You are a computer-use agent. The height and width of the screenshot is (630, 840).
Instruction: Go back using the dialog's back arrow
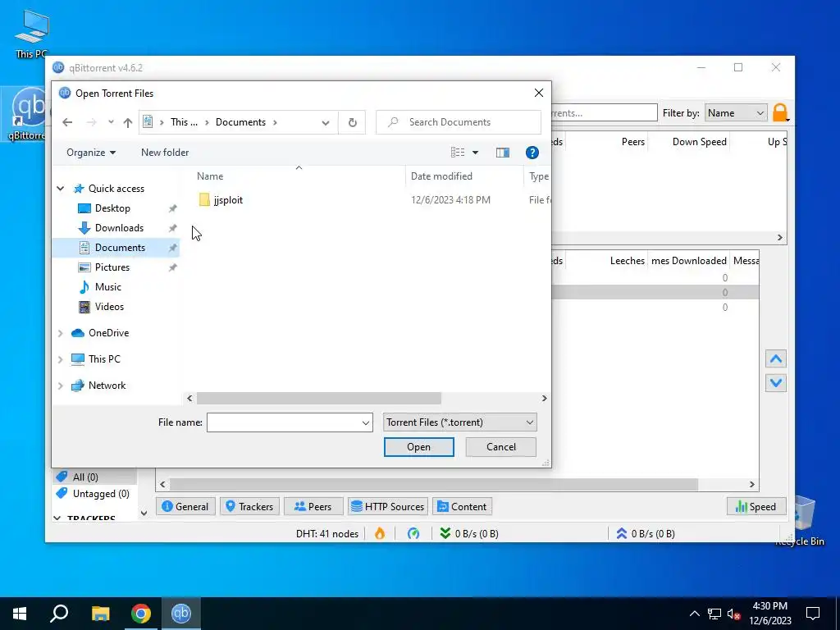click(67, 122)
